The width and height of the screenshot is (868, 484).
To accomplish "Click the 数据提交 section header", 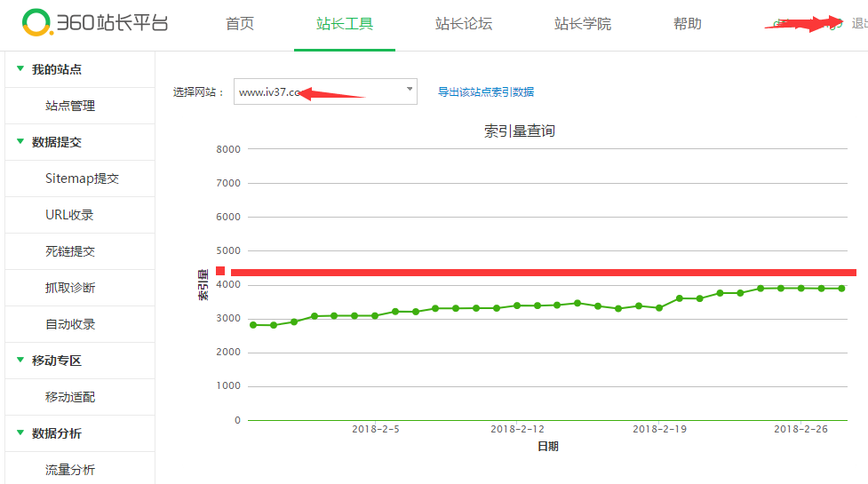I will click(57, 142).
